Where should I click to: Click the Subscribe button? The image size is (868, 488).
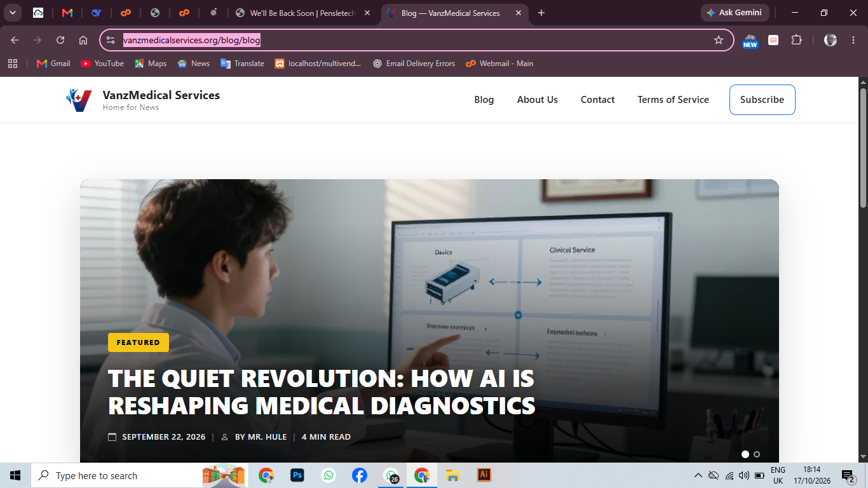763,100
